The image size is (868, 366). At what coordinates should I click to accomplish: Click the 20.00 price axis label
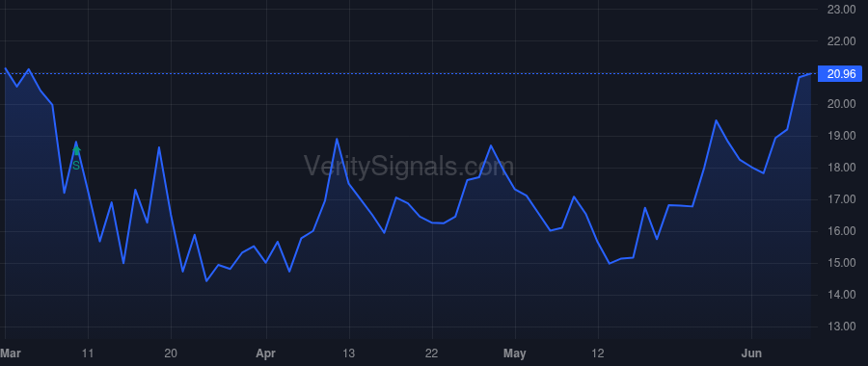click(x=841, y=104)
